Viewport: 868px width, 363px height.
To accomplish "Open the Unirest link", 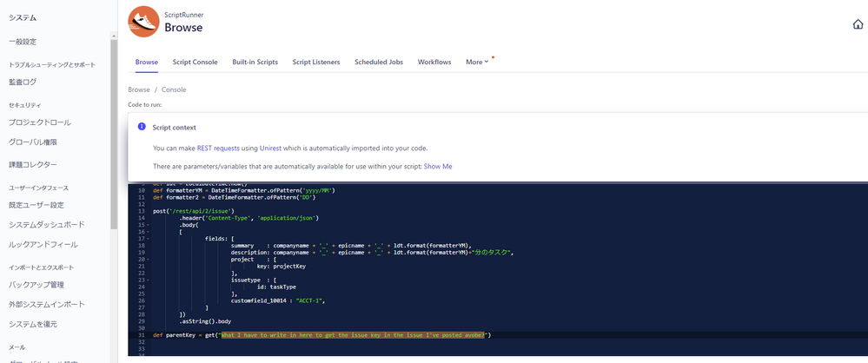I will (271, 148).
